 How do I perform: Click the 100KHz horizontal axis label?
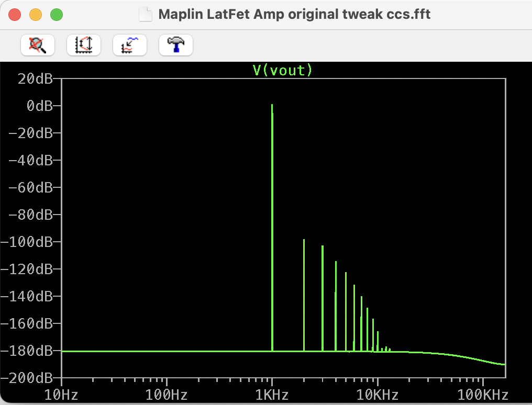(483, 395)
